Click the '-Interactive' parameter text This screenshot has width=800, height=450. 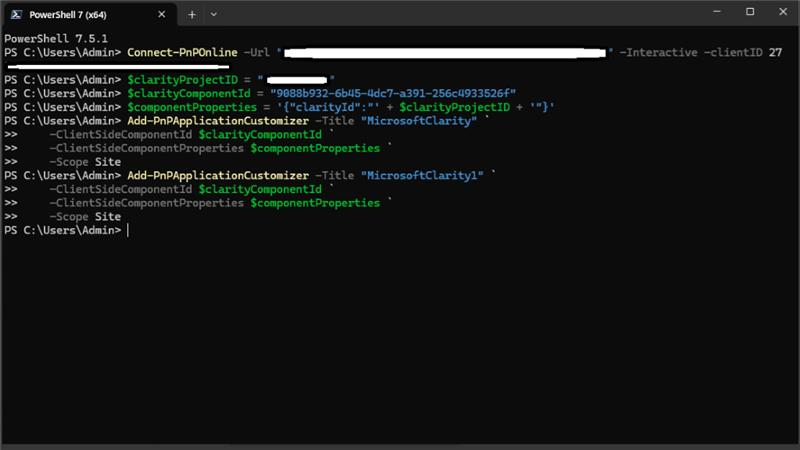point(658,53)
